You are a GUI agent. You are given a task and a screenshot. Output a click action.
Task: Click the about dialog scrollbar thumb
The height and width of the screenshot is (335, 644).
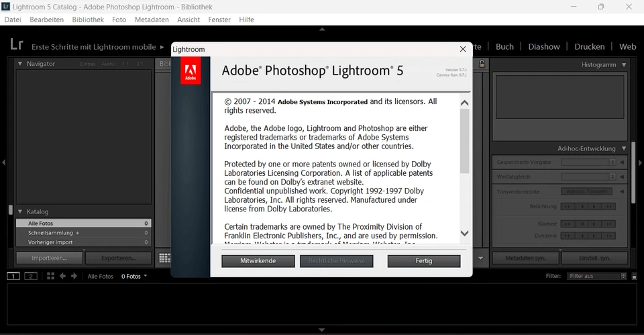point(464,142)
